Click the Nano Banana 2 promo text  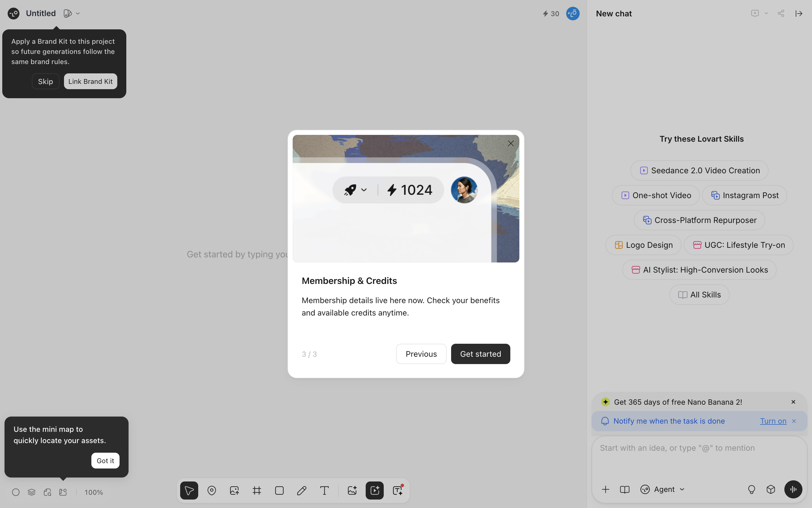click(678, 402)
